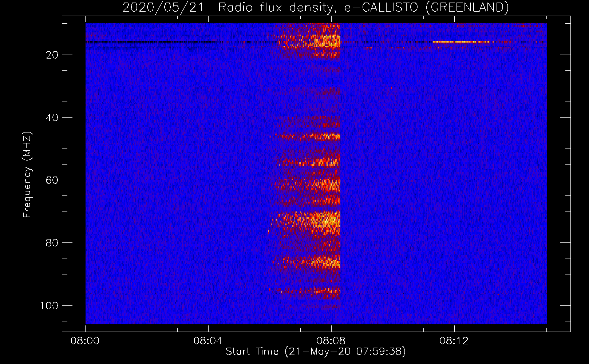Click the 80 frequency tick label
The image size is (589, 364).
pos(52,243)
